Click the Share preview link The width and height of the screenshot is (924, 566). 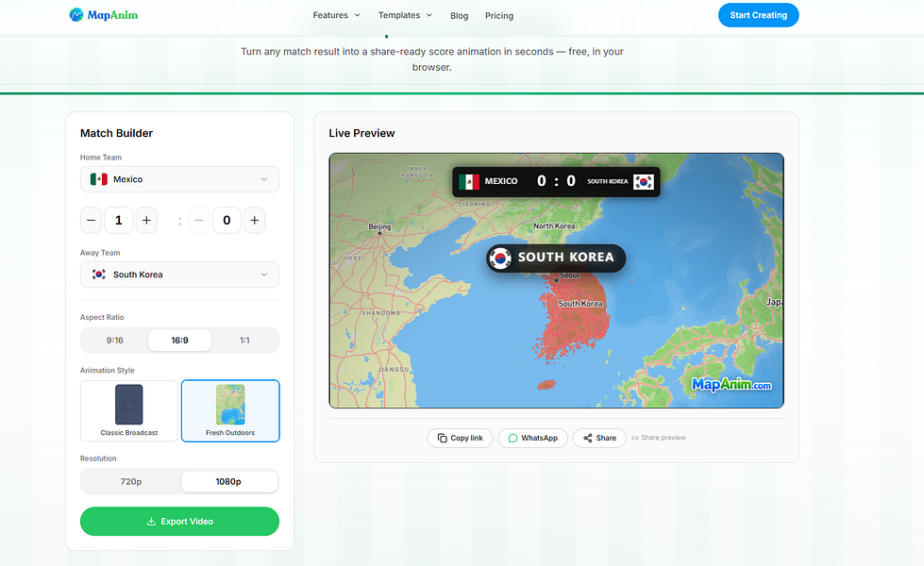(x=658, y=438)
